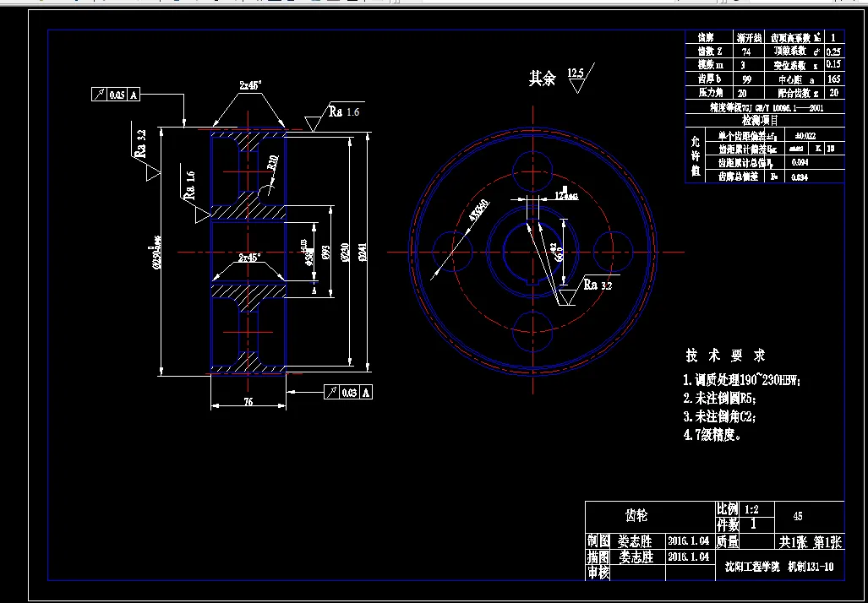Click the 模数 m label
The height and width of the screenshot is (603, 868).
[x=710, y=65]
